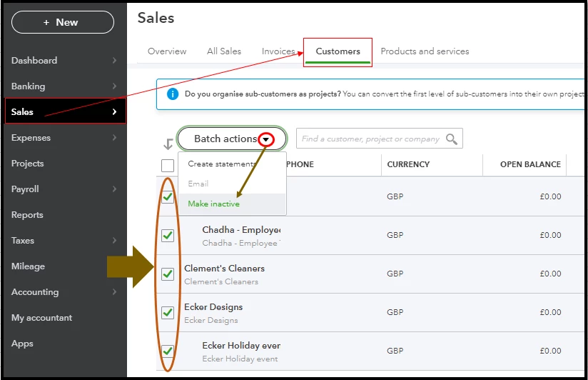Expand the Banking sidebar chevron
Viewport: 588px width, 380px height.
coord(114,86)
